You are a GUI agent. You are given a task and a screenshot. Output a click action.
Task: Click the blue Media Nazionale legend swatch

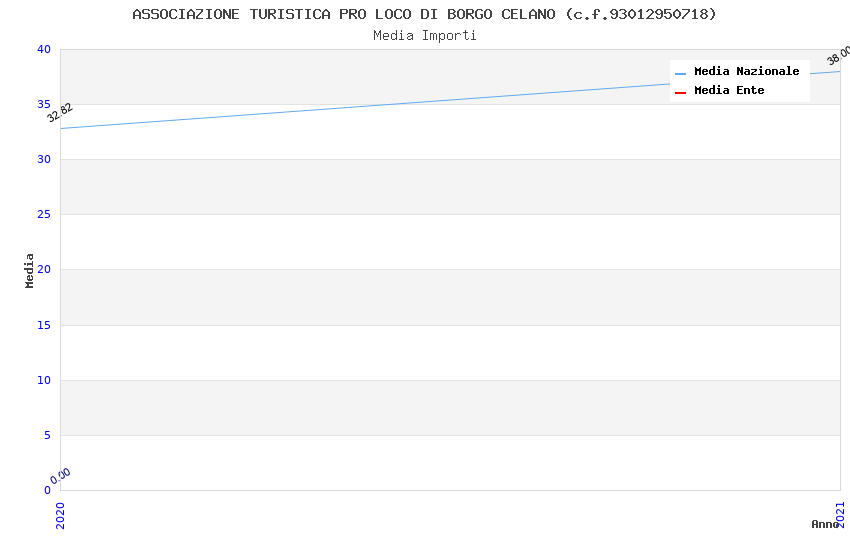[x=680, y=73]
